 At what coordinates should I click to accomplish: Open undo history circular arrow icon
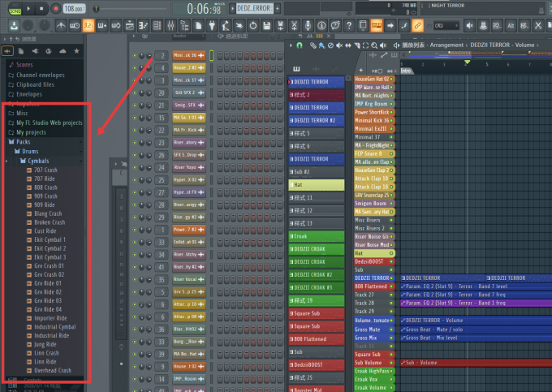pyautogui.click(x=253, y=25)
